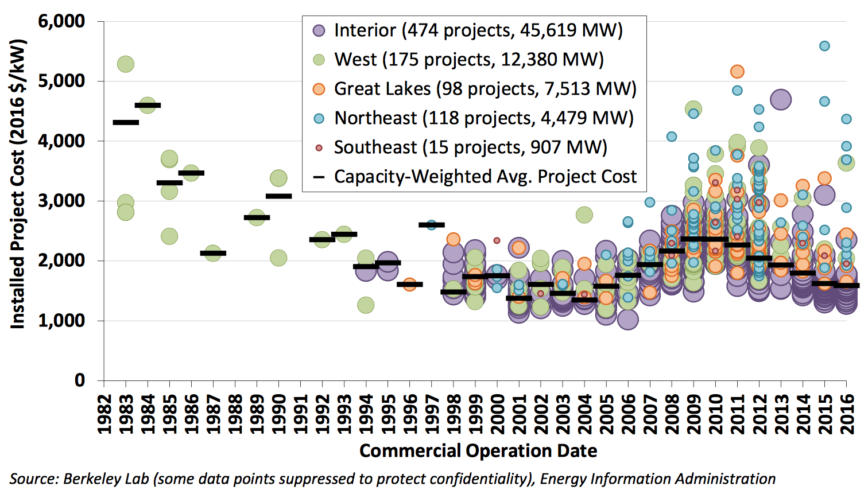868x490 pixels.
Task: Select the 6,000 y-axis tick label
Action: [x=61, y=21]
